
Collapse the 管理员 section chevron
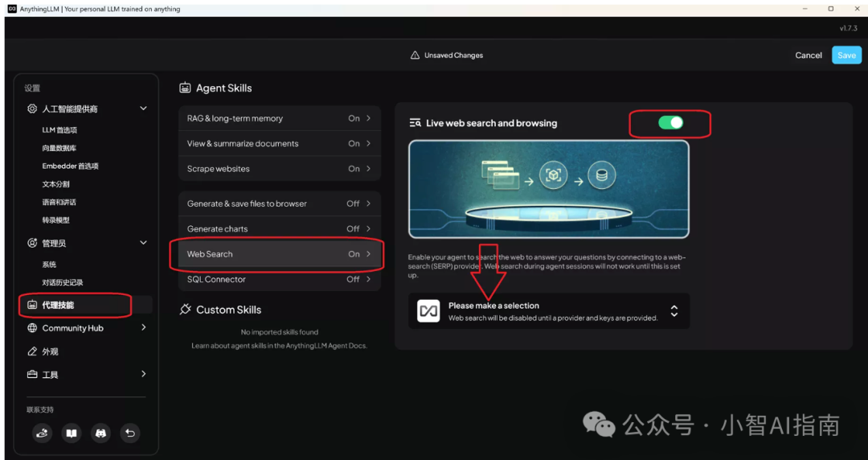pyautogui.click(x=143, y=242)
